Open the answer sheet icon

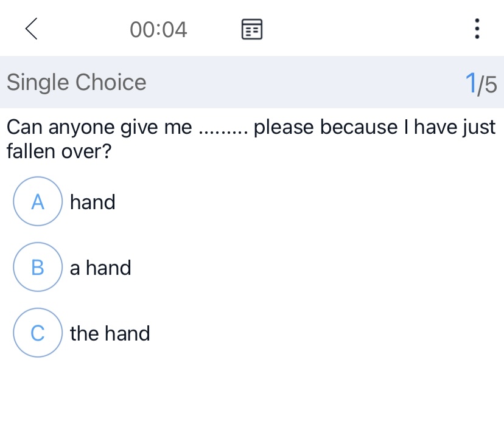point(252,29)
